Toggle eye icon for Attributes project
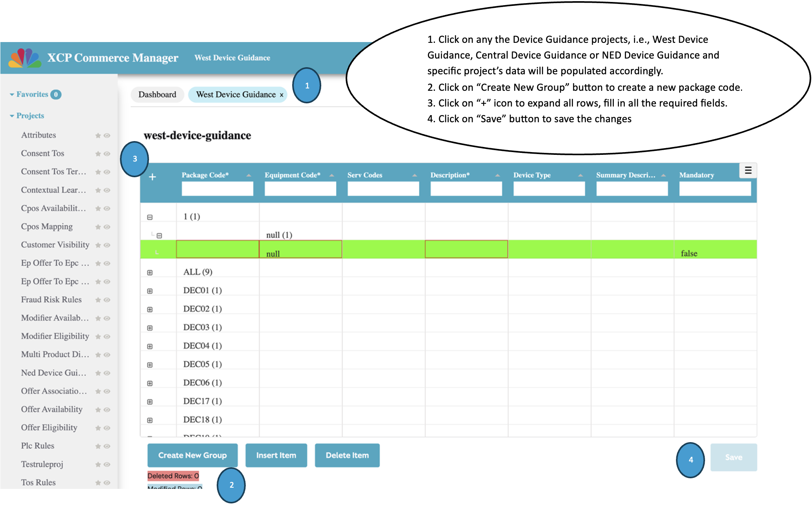Viewport: 812px width, 505px height. [107, 136]
